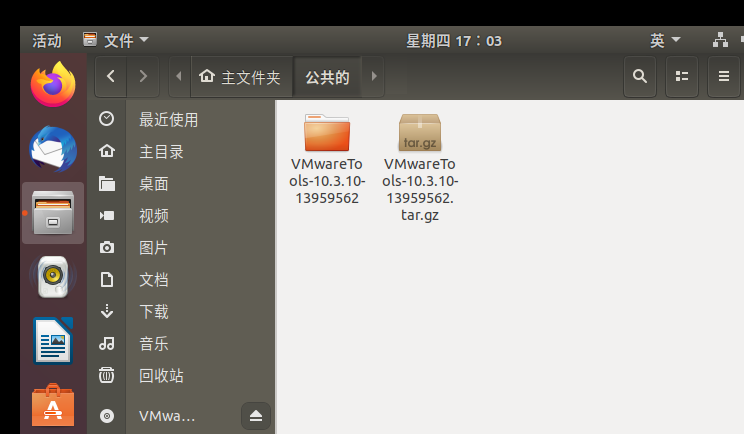Open the 英 input method dropdown
The width and height of the screenshot is (744, 434).
665,40
